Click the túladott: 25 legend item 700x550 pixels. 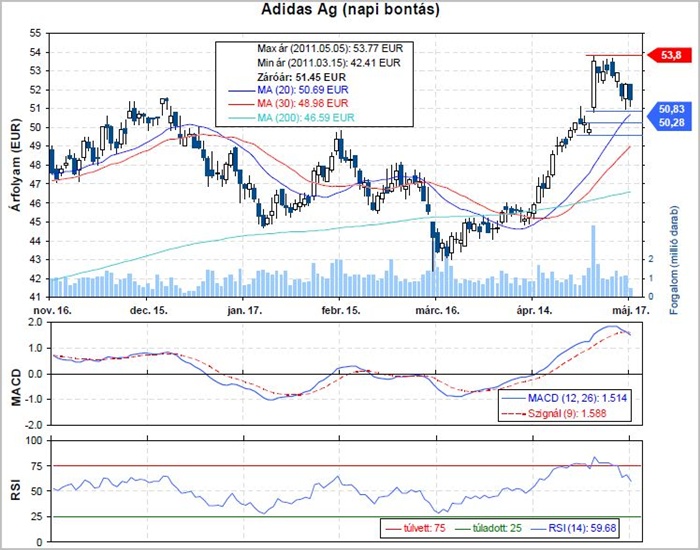(x=488, y=529)
